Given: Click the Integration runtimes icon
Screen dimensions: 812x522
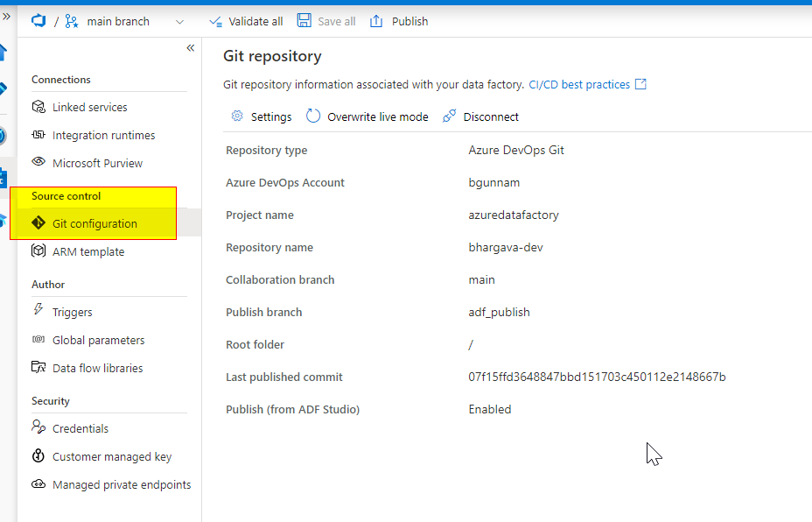Looking at the screenshot, I should click(x=38, y=135).
